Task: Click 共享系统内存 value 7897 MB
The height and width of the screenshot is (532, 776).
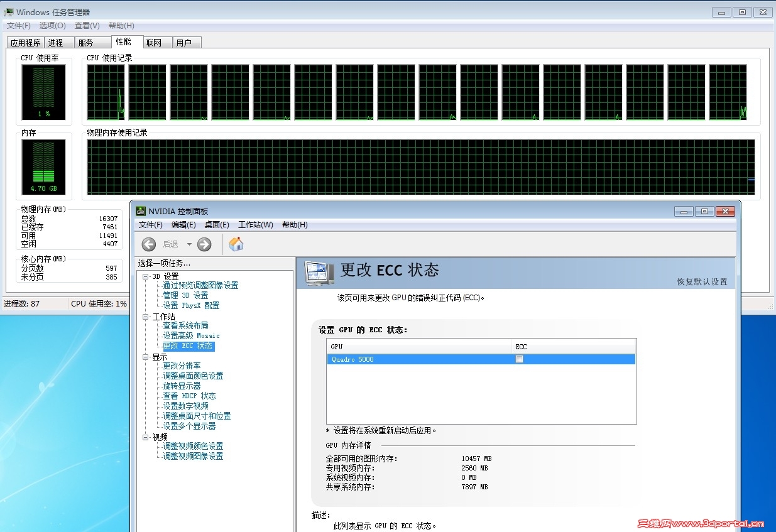Action: coord(474,487)
